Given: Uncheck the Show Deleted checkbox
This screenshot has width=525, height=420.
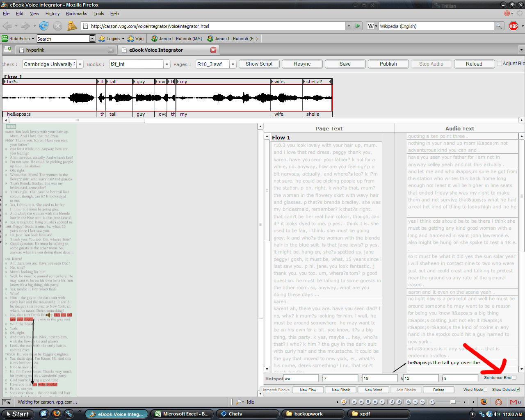Looking at the screenshot, I should pyautogui.click(x=518, y=390).
